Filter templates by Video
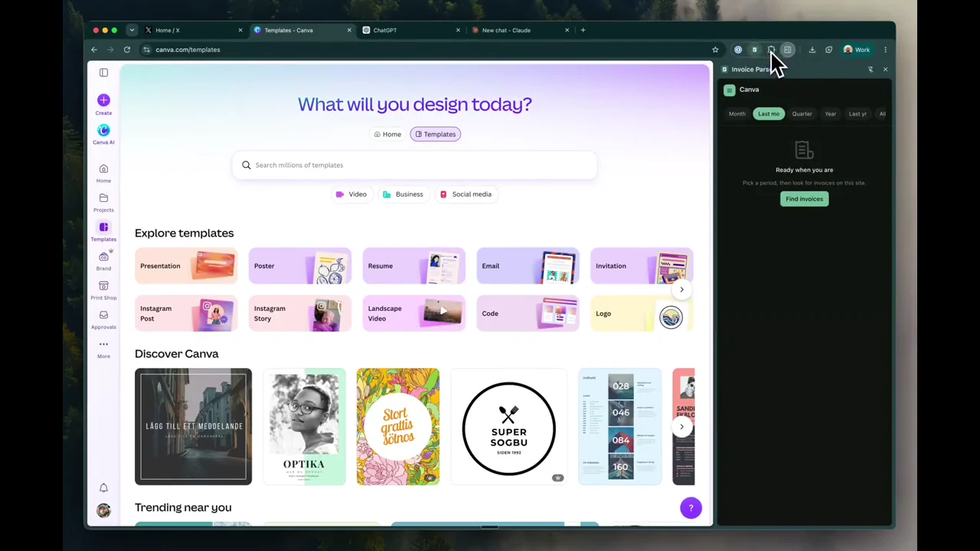Image resolution: width=980 pixels, height=551 pixels. point(351,194)
